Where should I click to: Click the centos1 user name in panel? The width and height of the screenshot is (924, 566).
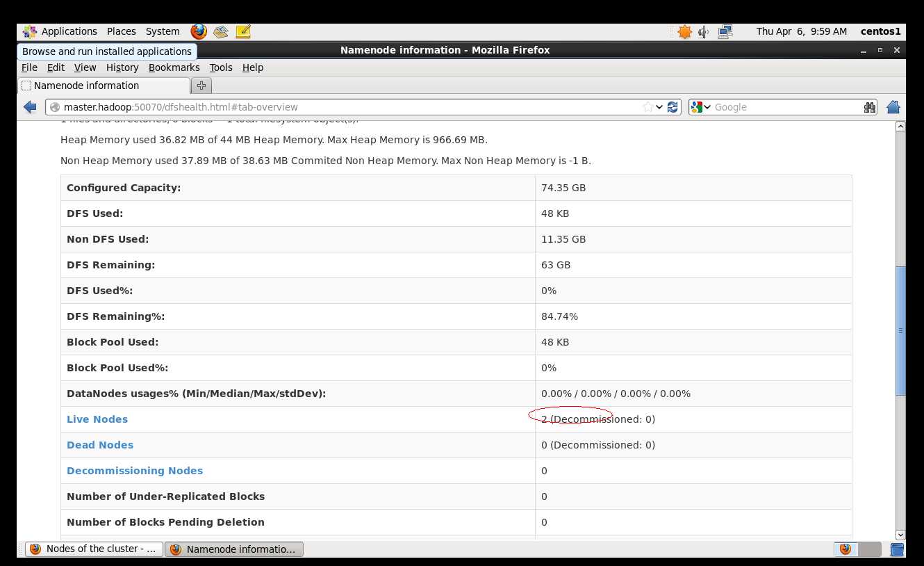tap(880, 31)
